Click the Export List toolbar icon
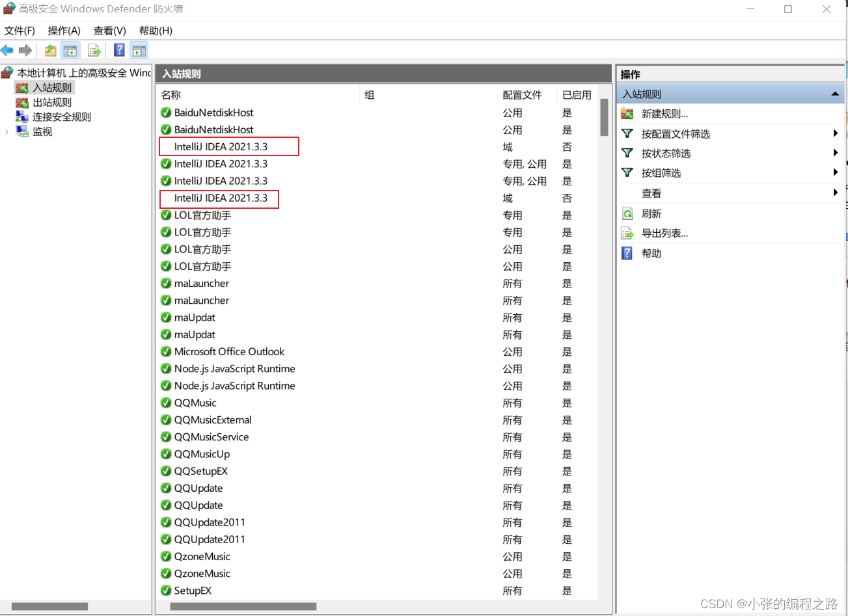 point(94,50)
